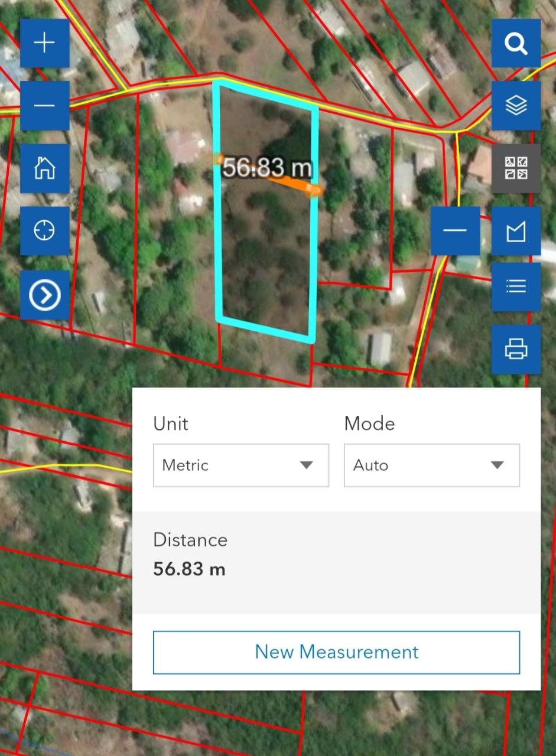Return to the default home extent
Viewport: 556px width, 756px height.
tap(45, 168)
